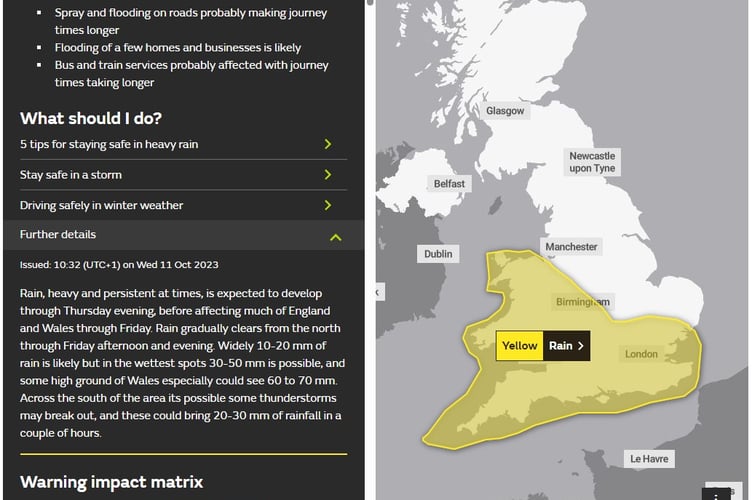Click the Stay safe in a storm arrow

click(327, 175)
